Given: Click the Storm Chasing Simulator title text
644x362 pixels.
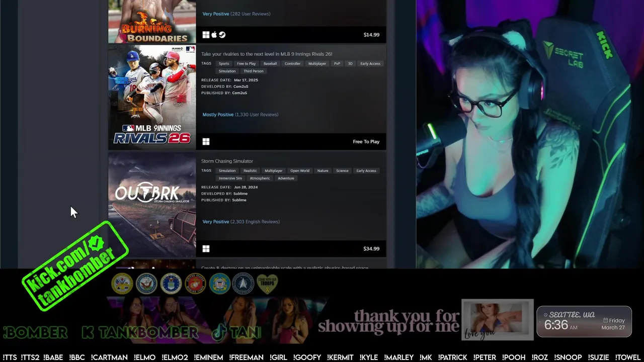Looking at the screenshot, I should click(227, 161).
